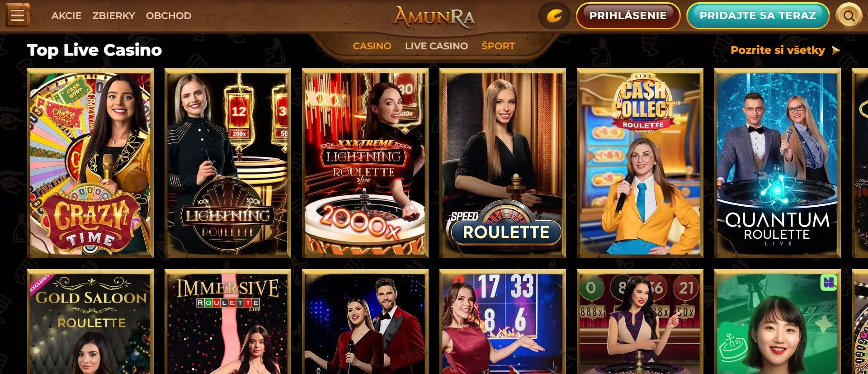
Task: Click green badge on Asian dealer thumbnail
Action: (829, 283)
